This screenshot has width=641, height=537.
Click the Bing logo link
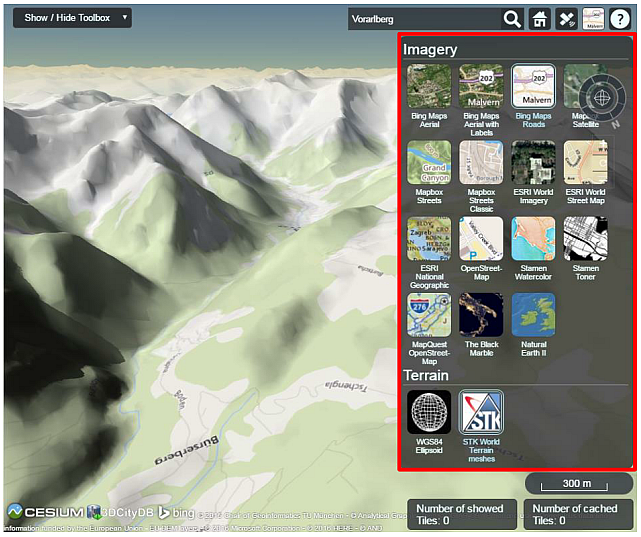tap(177, 512)
